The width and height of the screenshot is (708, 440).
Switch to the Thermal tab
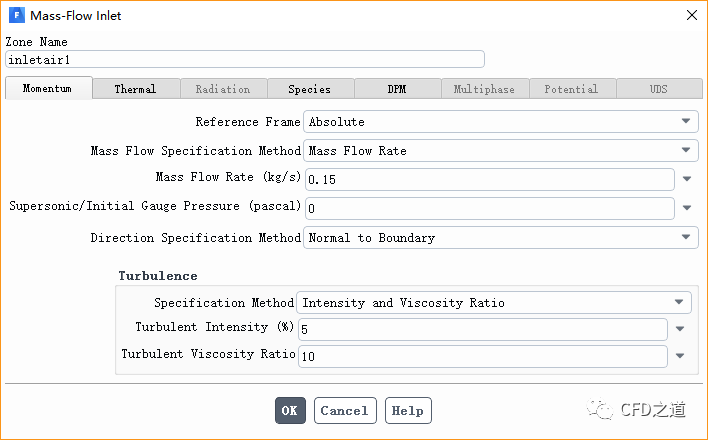pos(135,89)
